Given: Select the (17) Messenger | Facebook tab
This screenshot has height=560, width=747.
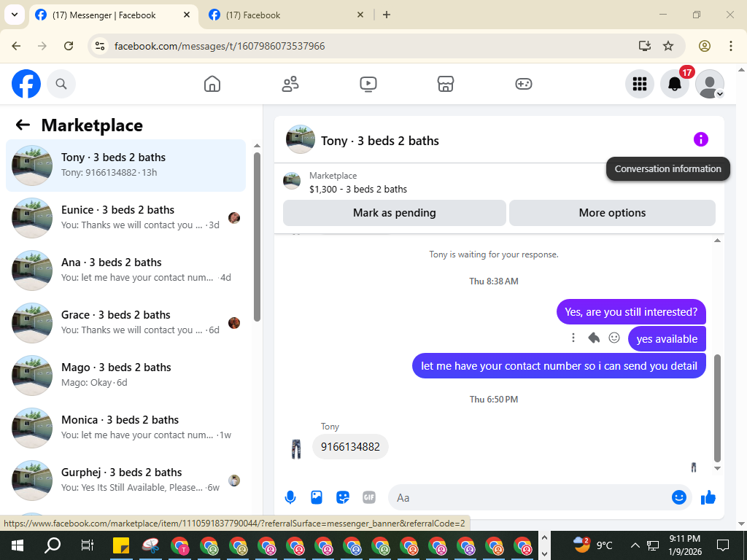Looking at the screenshot, I should click(105, 15).
